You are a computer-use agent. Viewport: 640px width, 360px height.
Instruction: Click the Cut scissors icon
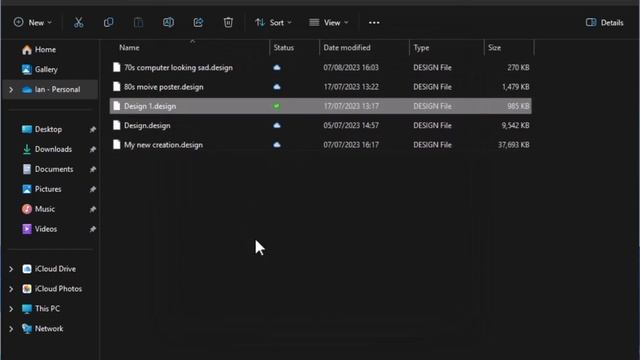[78, 22]
